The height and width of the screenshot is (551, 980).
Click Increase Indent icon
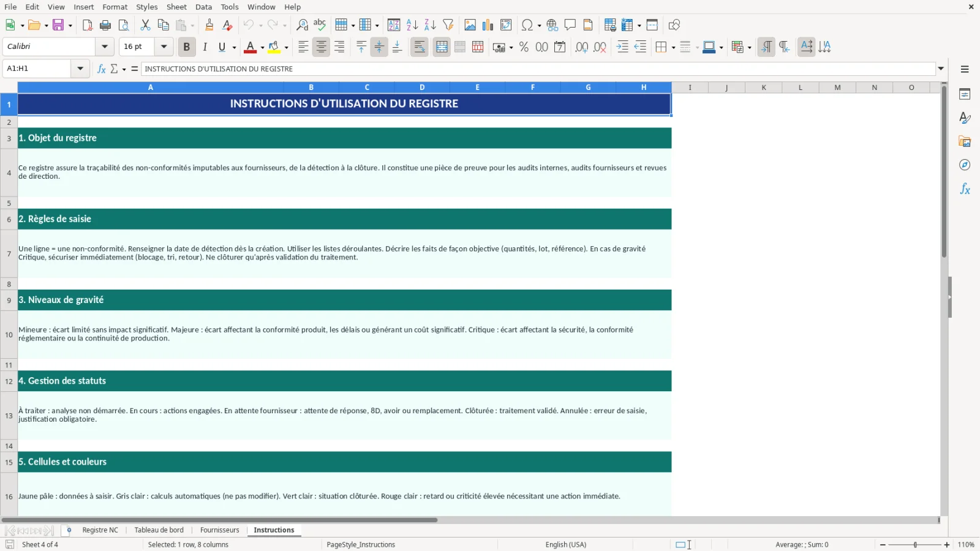(622, 47)
